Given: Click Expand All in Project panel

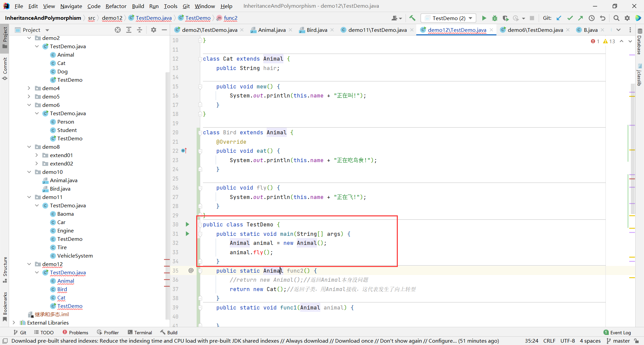Looking at the screenshot, I should pyautogui.click(x=129, y=30).
